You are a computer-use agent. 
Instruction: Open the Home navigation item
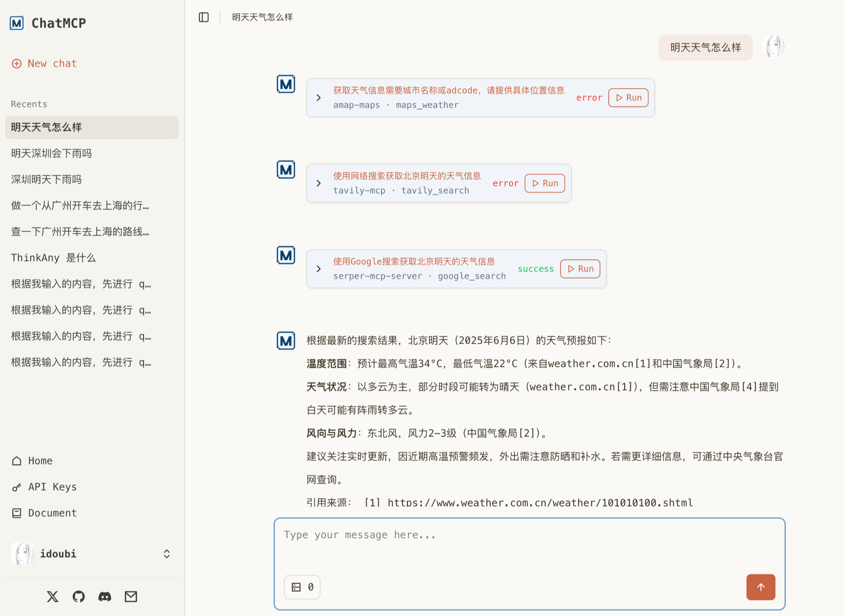(32, 461)
